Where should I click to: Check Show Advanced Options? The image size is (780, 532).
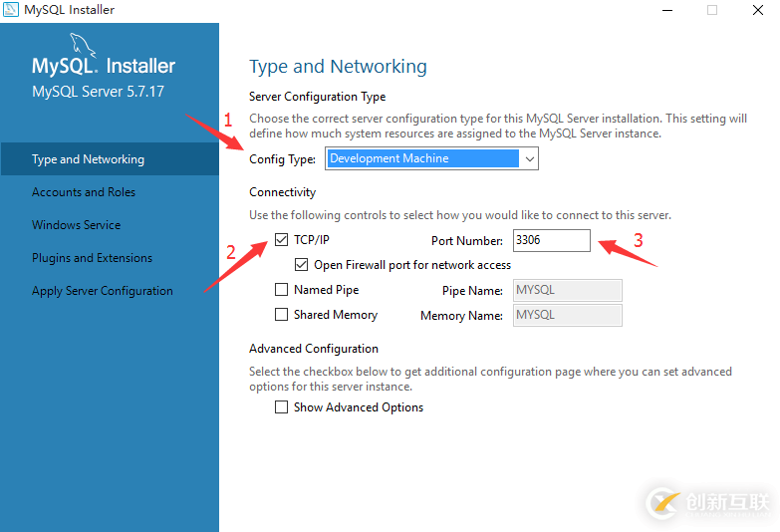coord(282,407)
